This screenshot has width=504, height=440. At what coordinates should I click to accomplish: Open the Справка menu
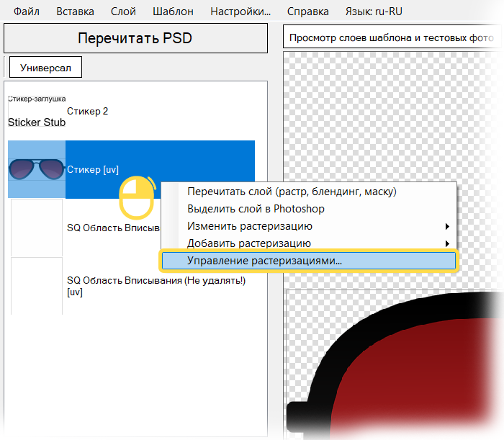307,12
